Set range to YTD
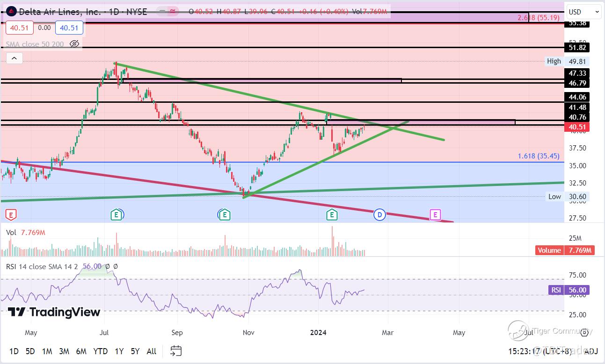 [101, 351]
